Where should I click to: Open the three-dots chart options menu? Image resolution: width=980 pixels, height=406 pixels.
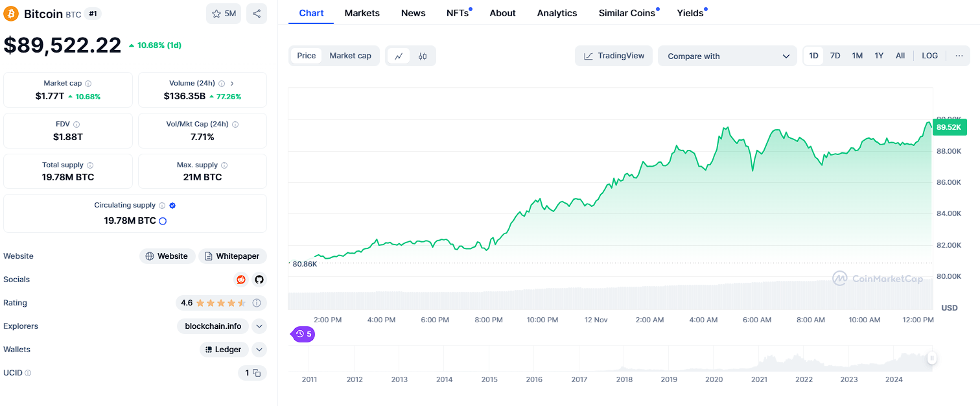pos(959,56)
